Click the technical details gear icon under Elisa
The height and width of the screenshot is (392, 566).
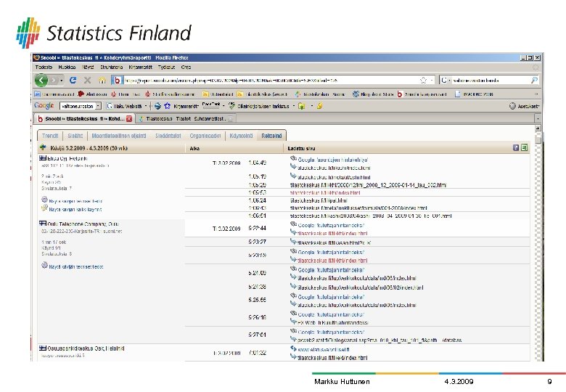pos(44,200)
